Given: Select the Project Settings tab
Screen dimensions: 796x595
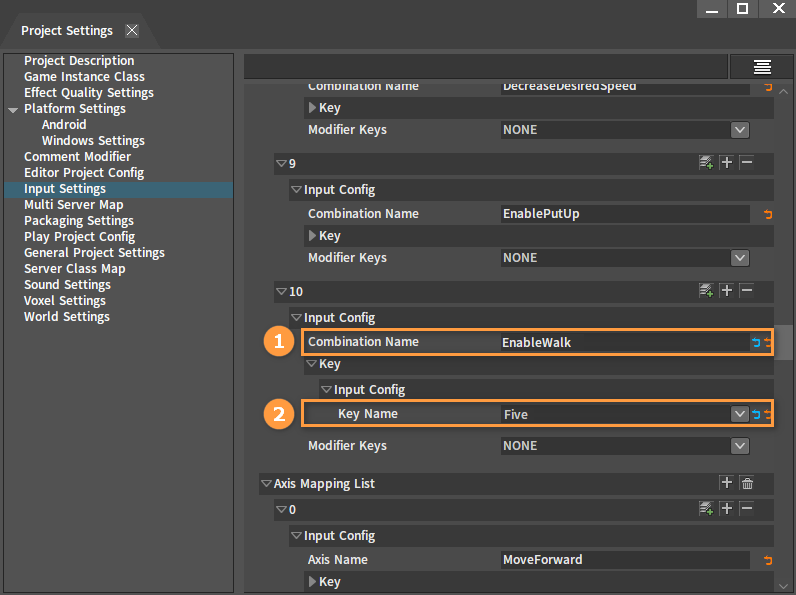Looking at the screenshot, I should [67, 30].
